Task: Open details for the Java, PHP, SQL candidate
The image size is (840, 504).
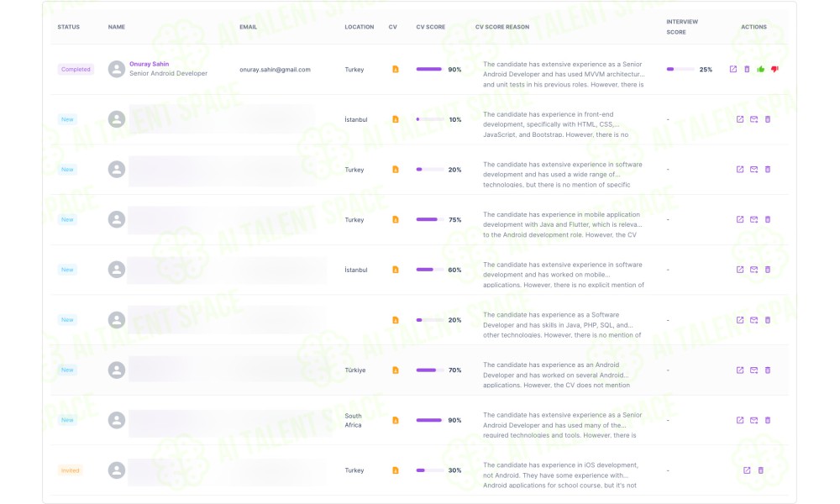Action: point(740,320)
